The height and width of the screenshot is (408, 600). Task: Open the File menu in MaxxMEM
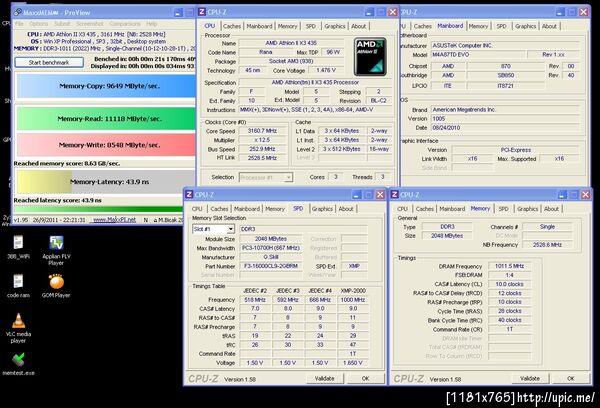point(19,24)
